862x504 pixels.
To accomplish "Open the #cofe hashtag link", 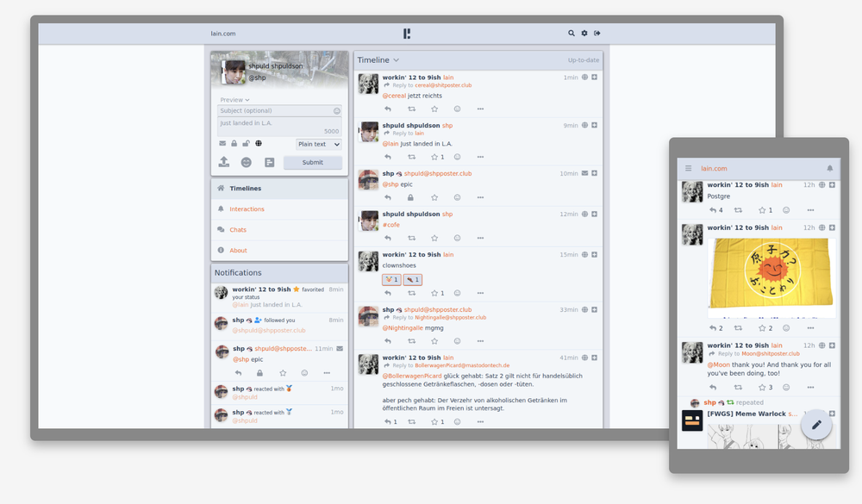I will (390, 225).
